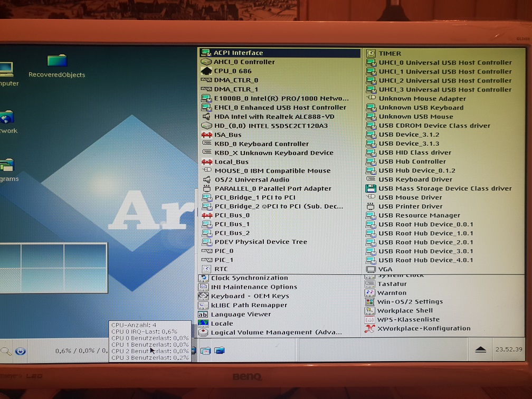532x399 pixels.
Task: Open the AHCI_0 Controller device icon
Action: click(206, 62)
